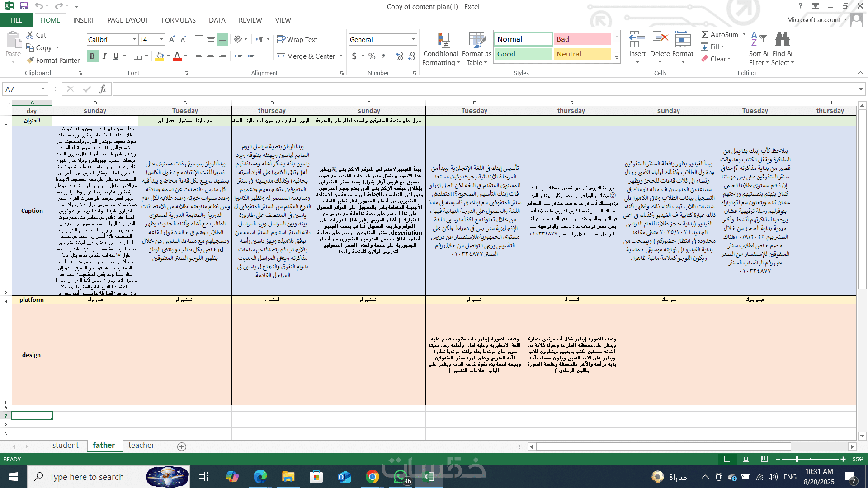Switch to the teacher sheet tab
The height and width of the screenshot is (488, 868).
(141, 446)
